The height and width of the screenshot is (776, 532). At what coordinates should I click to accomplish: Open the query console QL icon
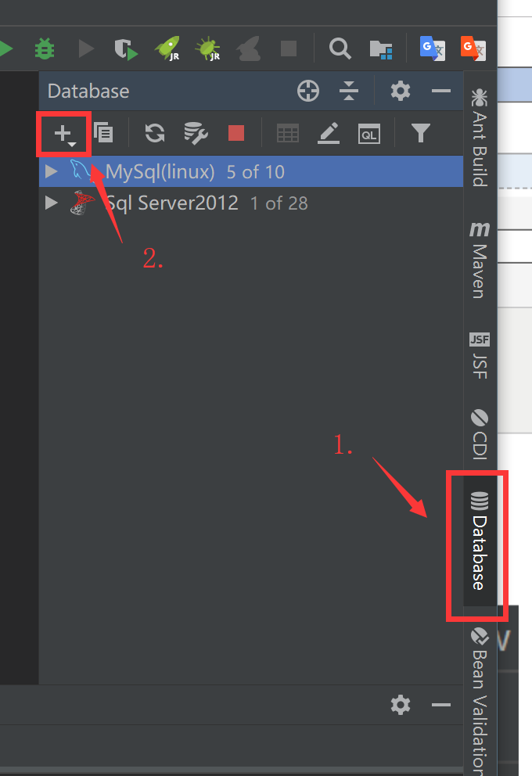(369, 134)
